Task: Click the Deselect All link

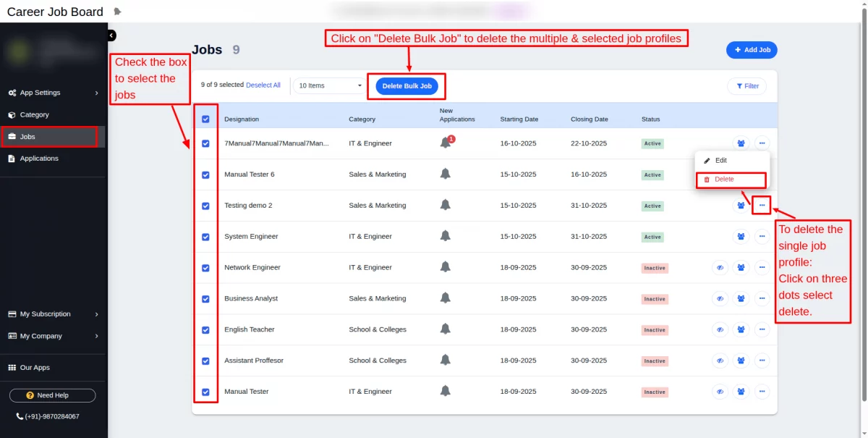Action: tap(263, 85)
